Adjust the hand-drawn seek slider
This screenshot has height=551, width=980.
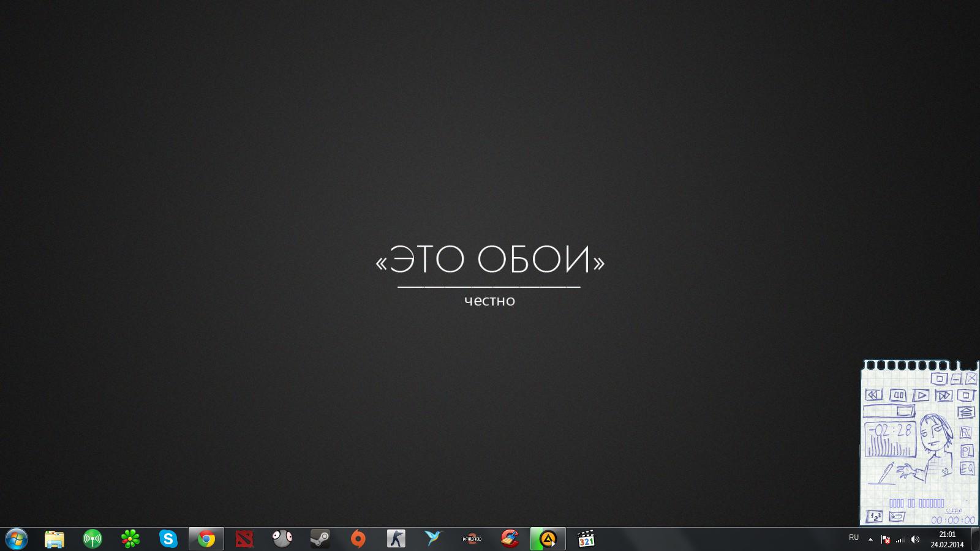(889, 411)
